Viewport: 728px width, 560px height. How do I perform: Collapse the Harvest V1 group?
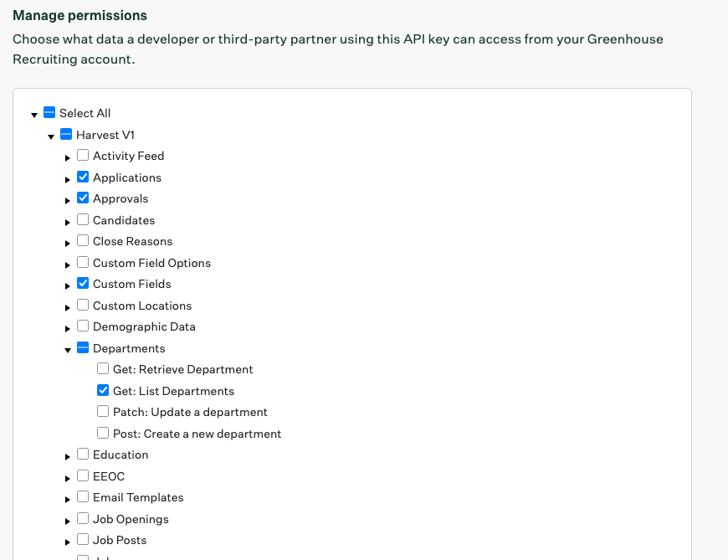coord(51,136)
